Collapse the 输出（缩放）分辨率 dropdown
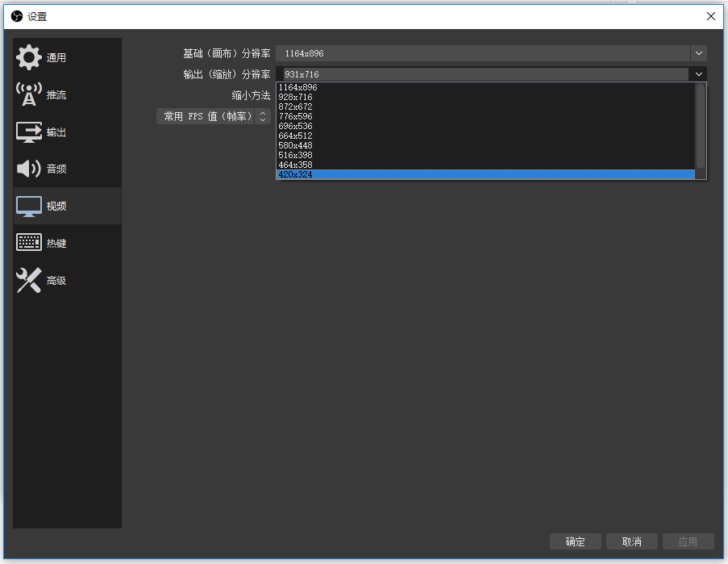The height and width of the screenshot is (564, 728). pyautogui.click(x=698, y=73)
